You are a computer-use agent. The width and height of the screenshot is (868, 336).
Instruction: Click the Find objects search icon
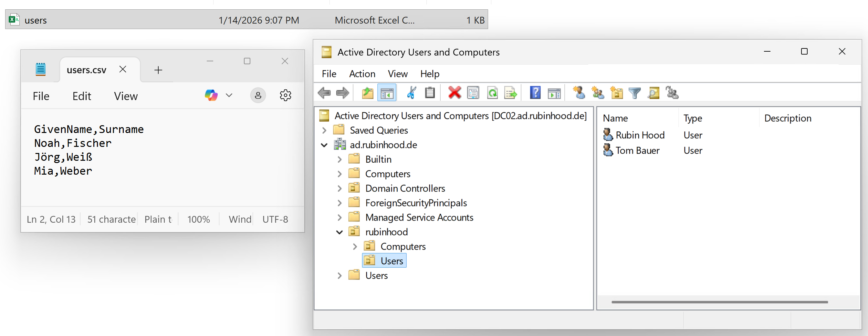[654, 93]
